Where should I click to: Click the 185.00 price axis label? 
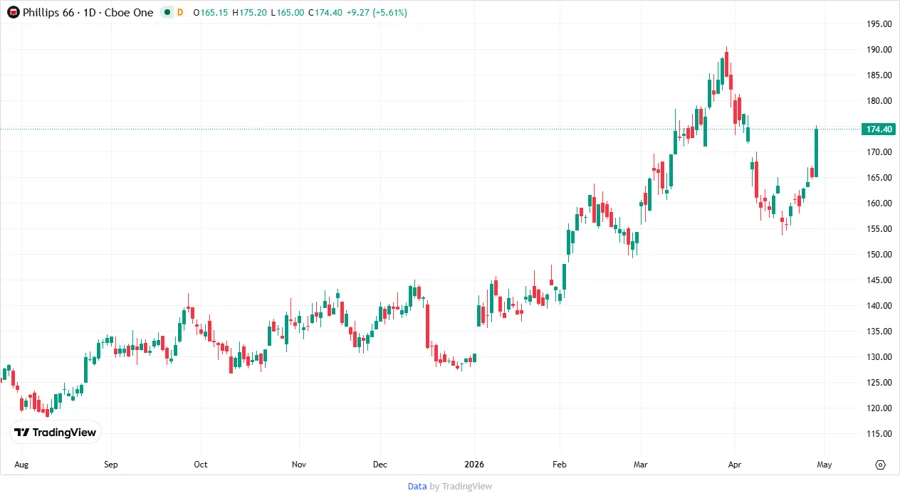[879, 75]
